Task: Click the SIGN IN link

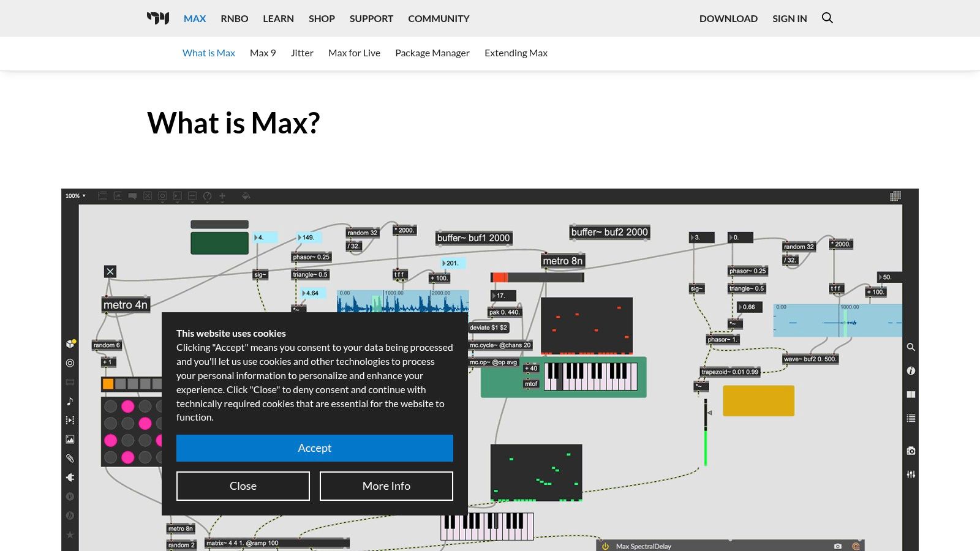Action: pos(790,18)
